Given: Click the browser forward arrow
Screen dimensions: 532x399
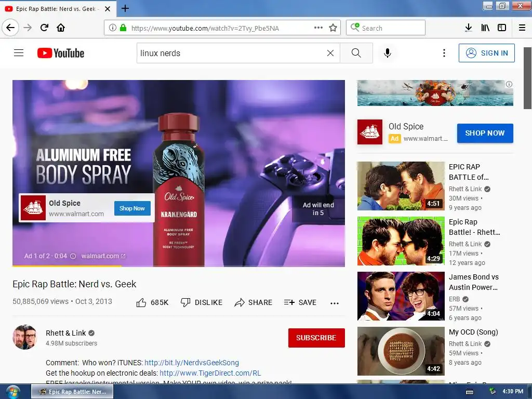Looking at the screenshot, I should tap(28, 28).
